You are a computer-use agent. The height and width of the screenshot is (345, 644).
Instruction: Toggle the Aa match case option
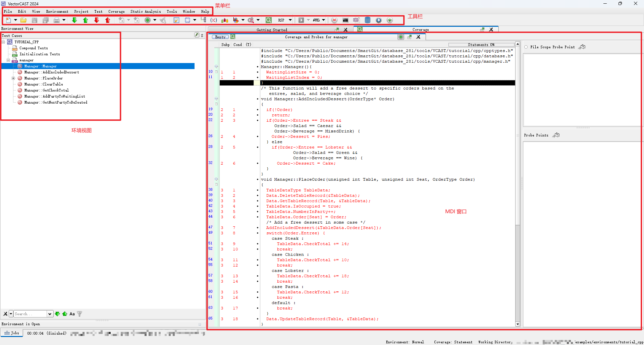click(x=72, y=314)
